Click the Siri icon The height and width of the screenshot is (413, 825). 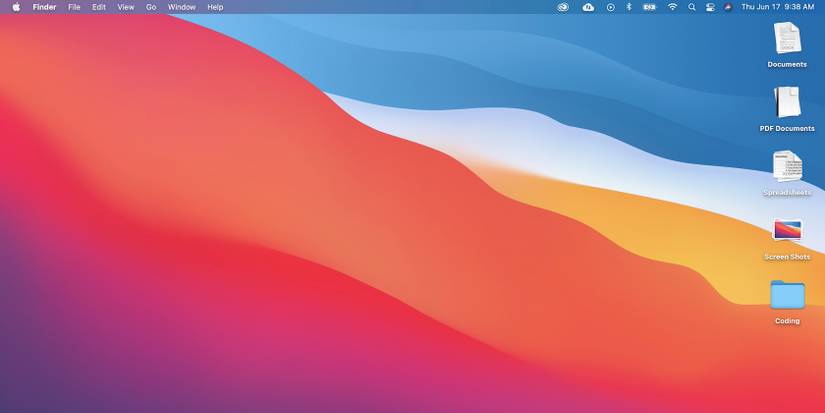pos(728,7)
